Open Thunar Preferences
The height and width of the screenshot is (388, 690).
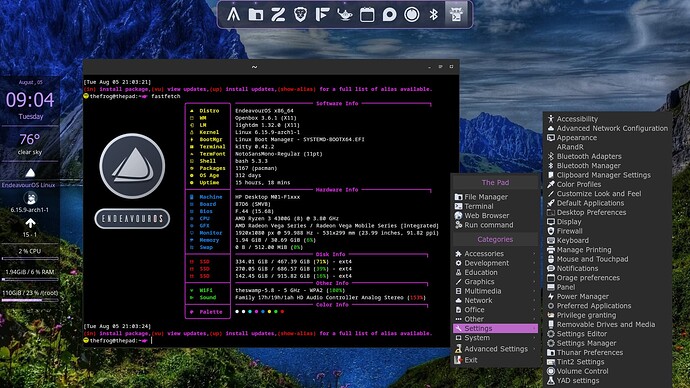click(x=607, y=353)
